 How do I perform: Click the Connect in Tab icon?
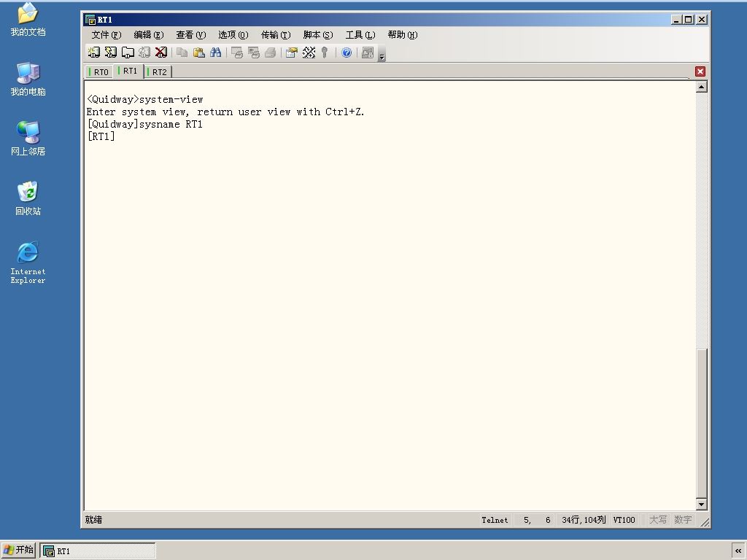[x=128, y=52]
